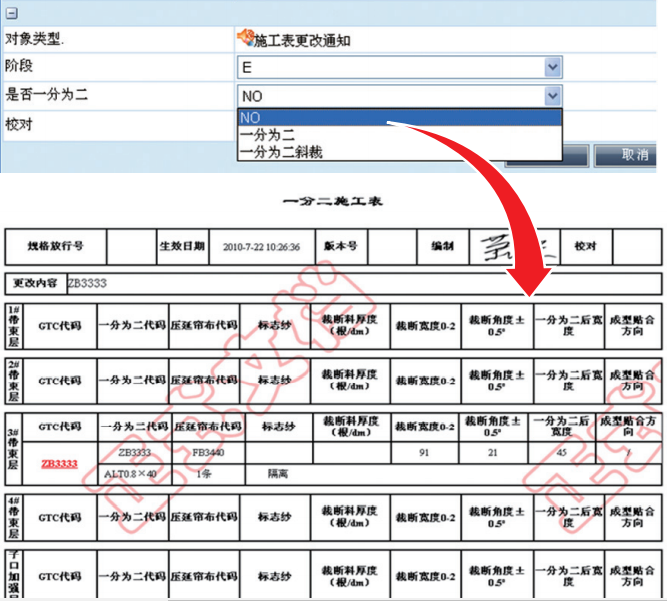667x601 pixels.
Task: Click the 校对 label in the form
Action: tap(19, 125)
